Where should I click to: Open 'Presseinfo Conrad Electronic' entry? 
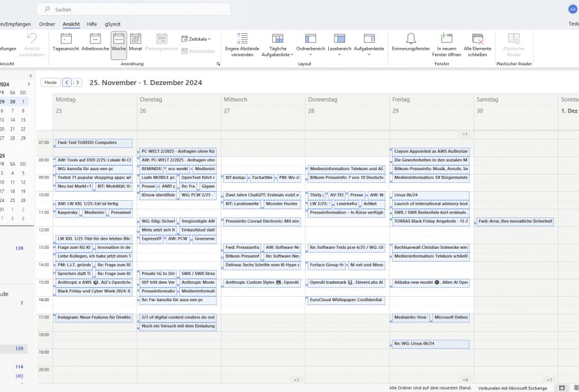click(262, 221)
